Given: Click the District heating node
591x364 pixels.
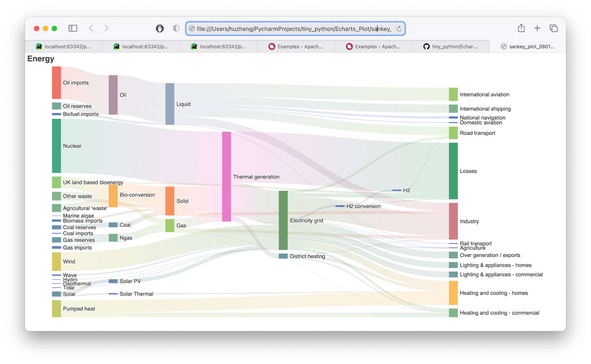Looking at the screenshot, I should pyautogui.click(x=283, y=256).
